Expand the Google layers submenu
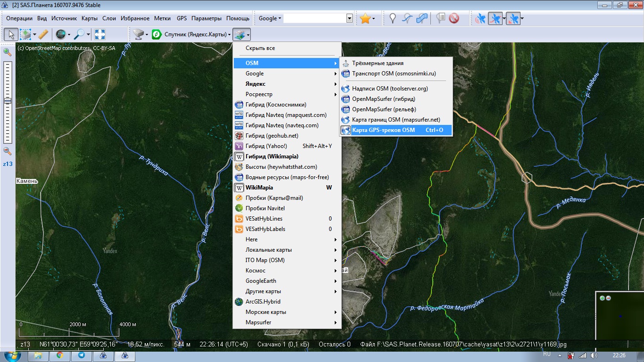 [287, 74]
